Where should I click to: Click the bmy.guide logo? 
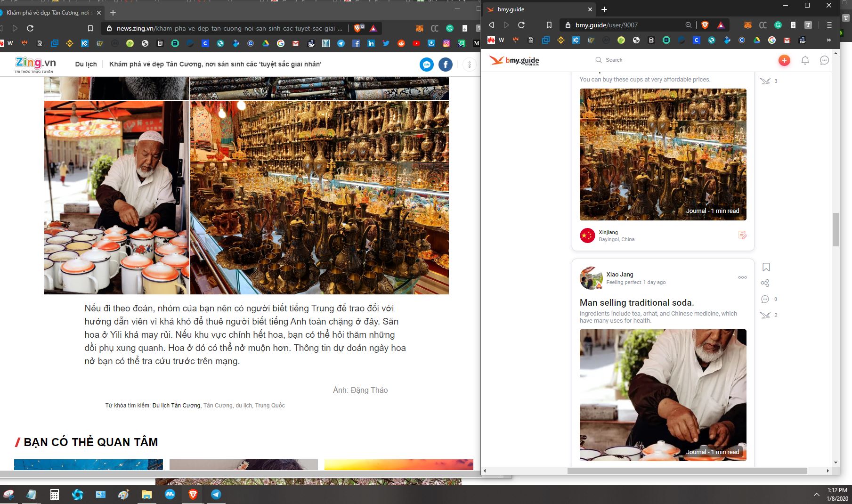click(x=514, y=60)
